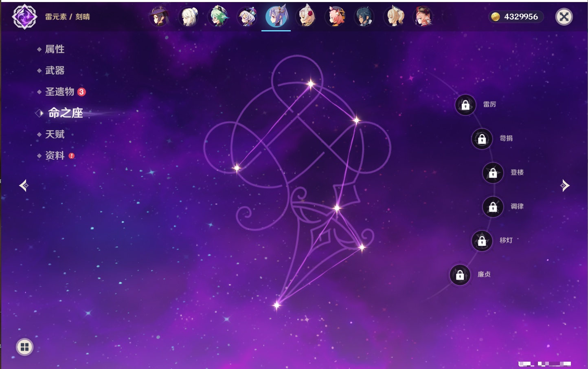588x369 pixels.
Task: Open the locked 登楼 constellation node
Action: pyautogui.click(x=493, y=173)
